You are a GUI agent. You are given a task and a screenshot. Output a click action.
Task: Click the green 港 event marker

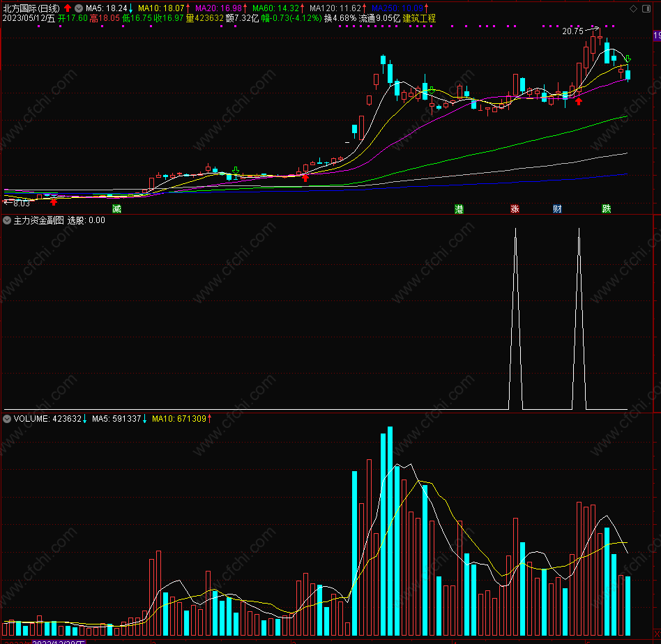[459, 208]
